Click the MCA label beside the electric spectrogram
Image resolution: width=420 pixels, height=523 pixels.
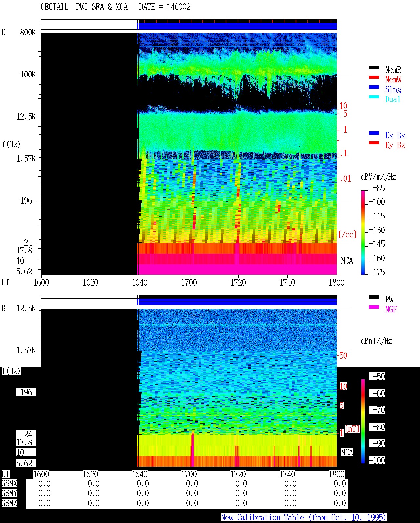pos(347,261)
